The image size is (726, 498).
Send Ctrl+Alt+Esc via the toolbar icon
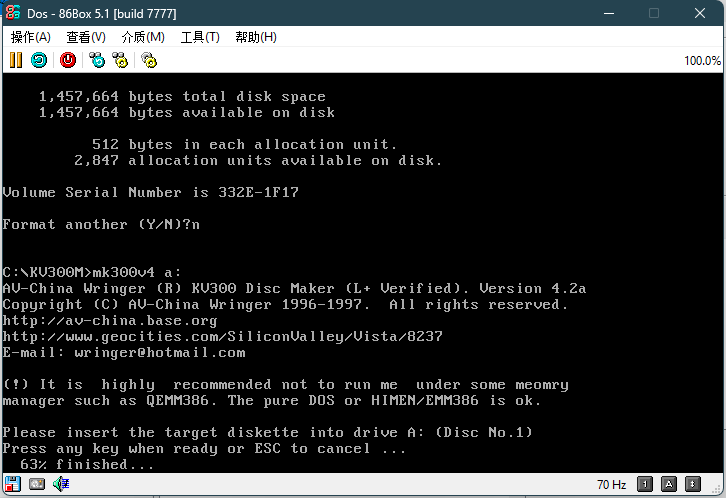[121, 60]
